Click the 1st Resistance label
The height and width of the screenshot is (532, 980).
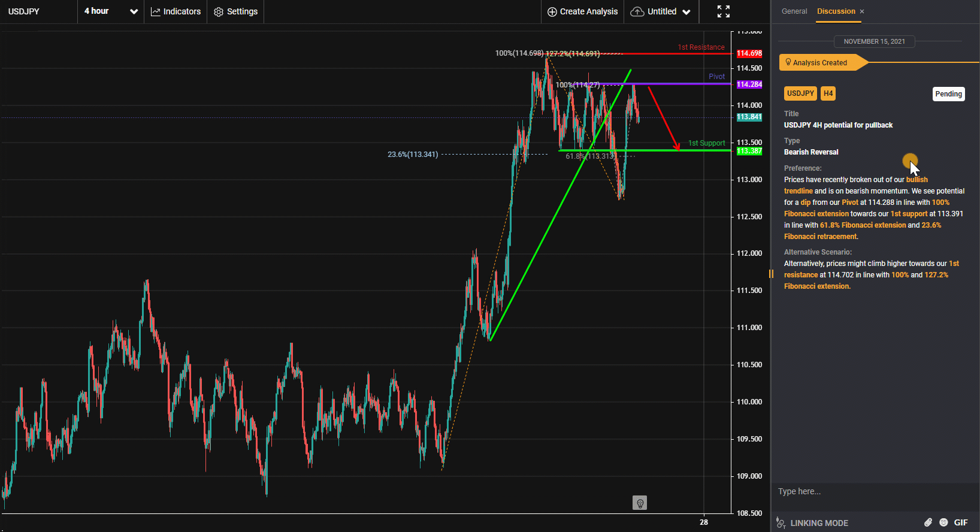tap(701, 47)
